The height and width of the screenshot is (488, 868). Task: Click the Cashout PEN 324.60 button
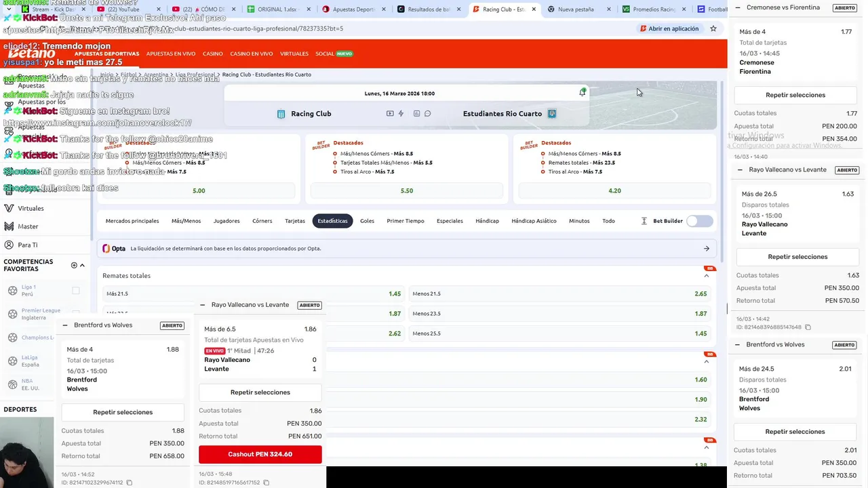click(260, 454)
